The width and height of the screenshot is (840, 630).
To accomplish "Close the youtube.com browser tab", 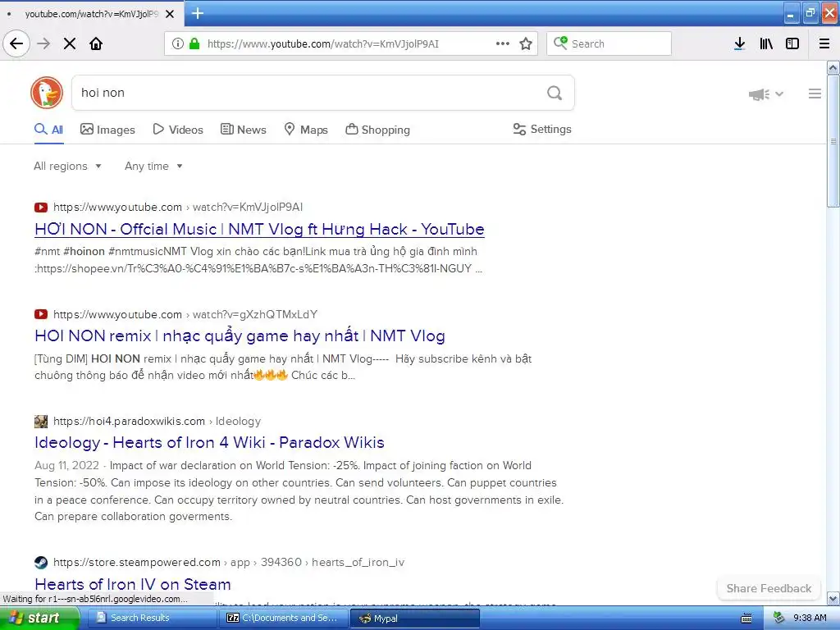I will pyautogui.click(x=170, y=14).
